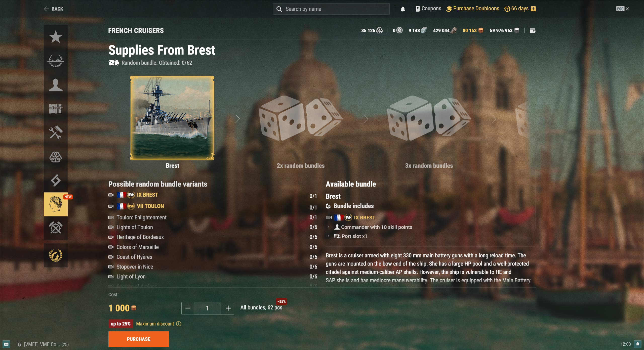Preview Toulon: Enlightenment camera icon

tap(111, 217)
